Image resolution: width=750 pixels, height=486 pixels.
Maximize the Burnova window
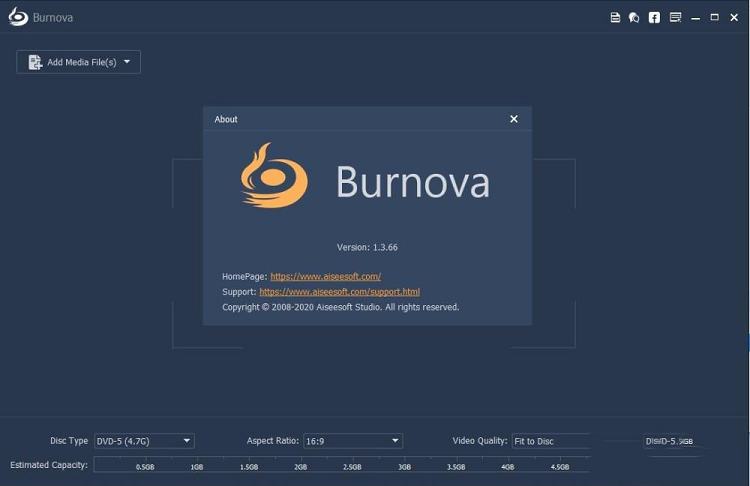tap(714, 17)
